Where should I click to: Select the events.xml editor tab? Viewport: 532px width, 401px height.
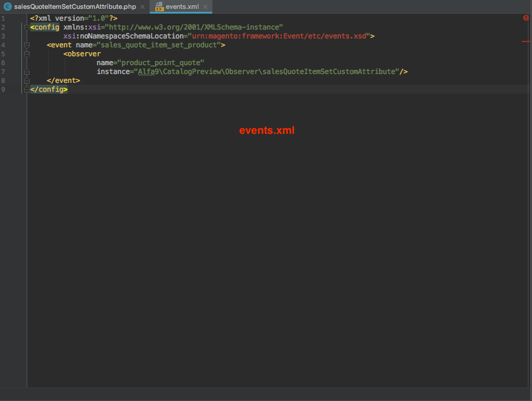(182, 7)
